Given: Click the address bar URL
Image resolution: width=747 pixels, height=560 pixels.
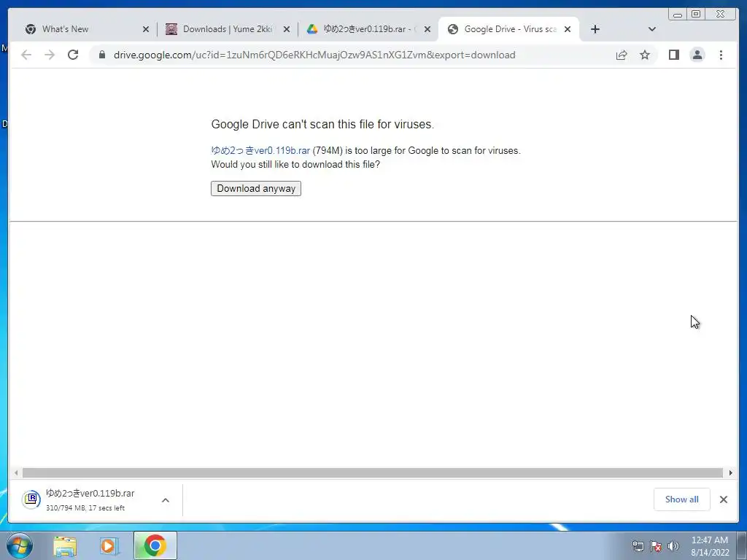Looking at the screenshot, I should coord(314,55).
